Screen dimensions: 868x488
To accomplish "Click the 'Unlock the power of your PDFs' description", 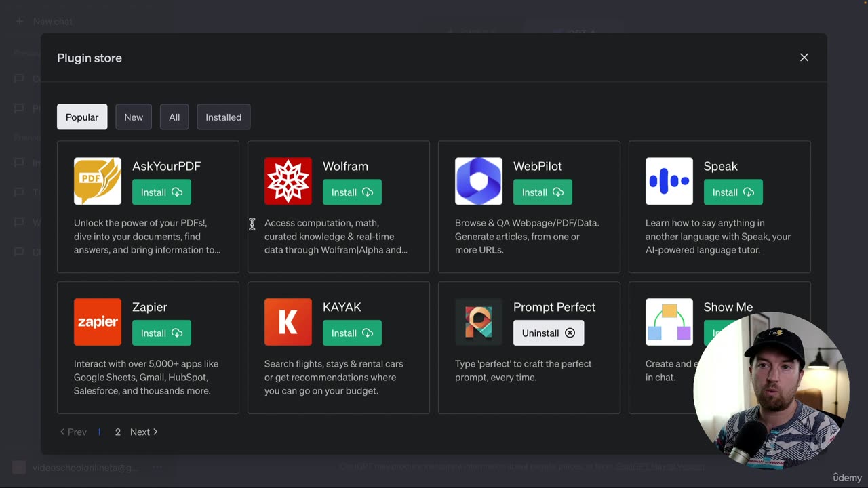I will [147, 237].
